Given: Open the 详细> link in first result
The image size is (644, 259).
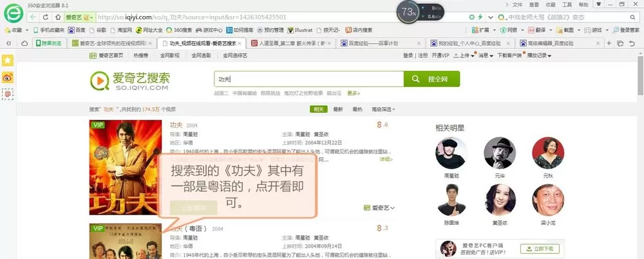Looking at the screenshot, I should click(386, 159).
